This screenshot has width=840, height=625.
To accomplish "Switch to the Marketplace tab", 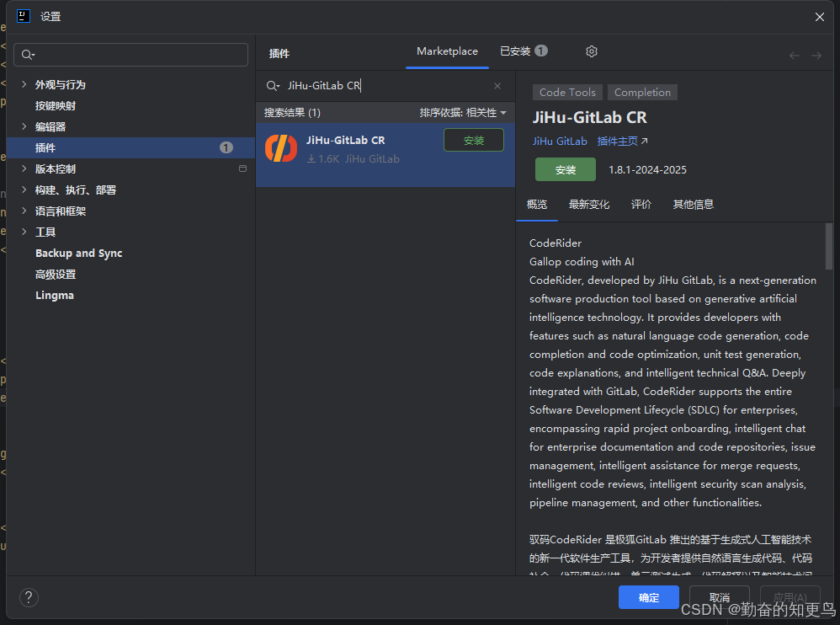I will click(x=447, y=51).
